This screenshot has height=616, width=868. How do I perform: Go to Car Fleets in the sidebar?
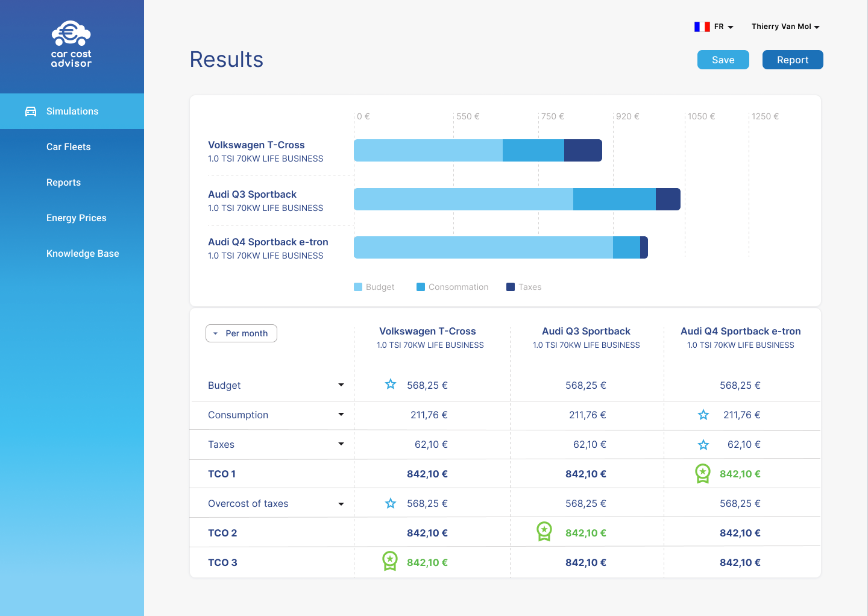tap(68, 146)
